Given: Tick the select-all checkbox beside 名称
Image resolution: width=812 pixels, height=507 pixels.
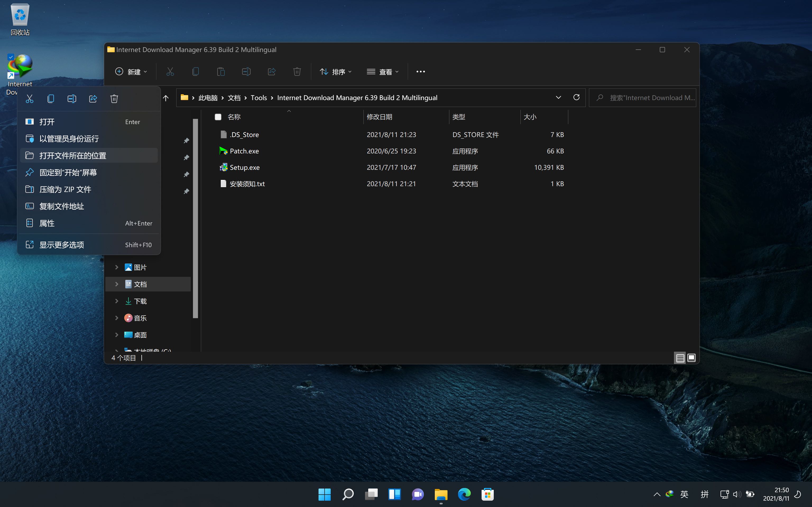Looking at the screenshot, I should click(x=218, y=117).
